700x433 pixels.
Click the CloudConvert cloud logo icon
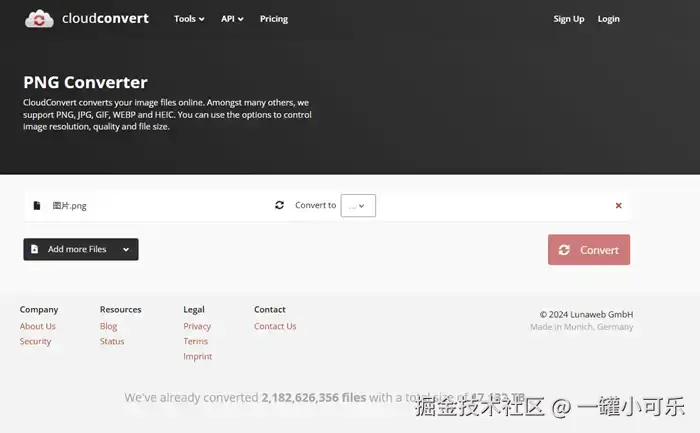click(39, 19)
